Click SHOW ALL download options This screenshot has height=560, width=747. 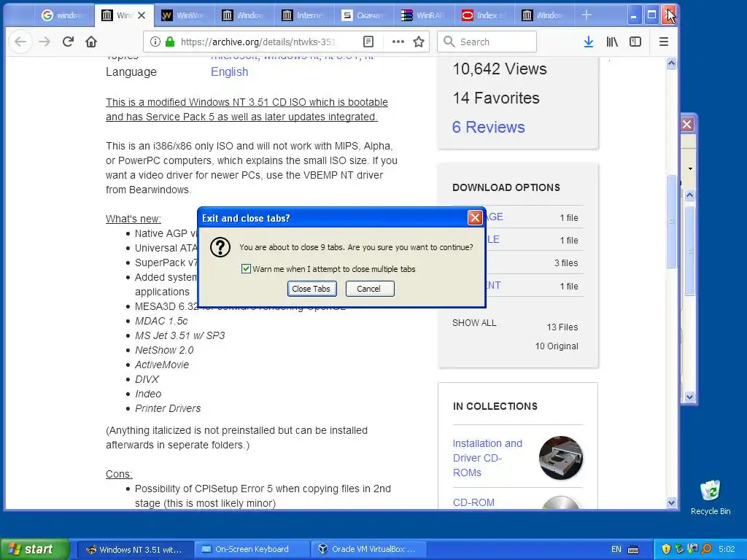coord(474,323)
